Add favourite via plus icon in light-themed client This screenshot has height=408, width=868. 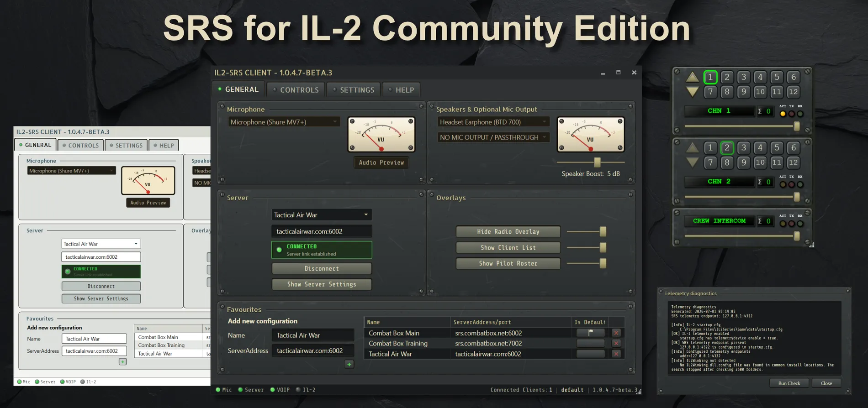(123, 361)
